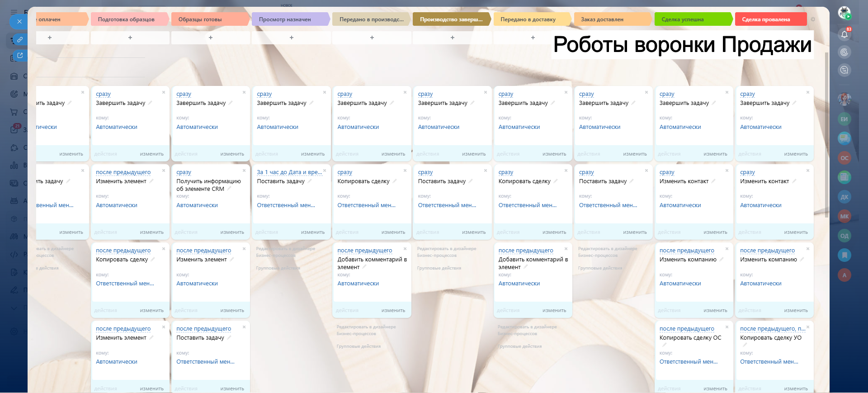Open the green notes icon in right bar

[x=844, y=177]
